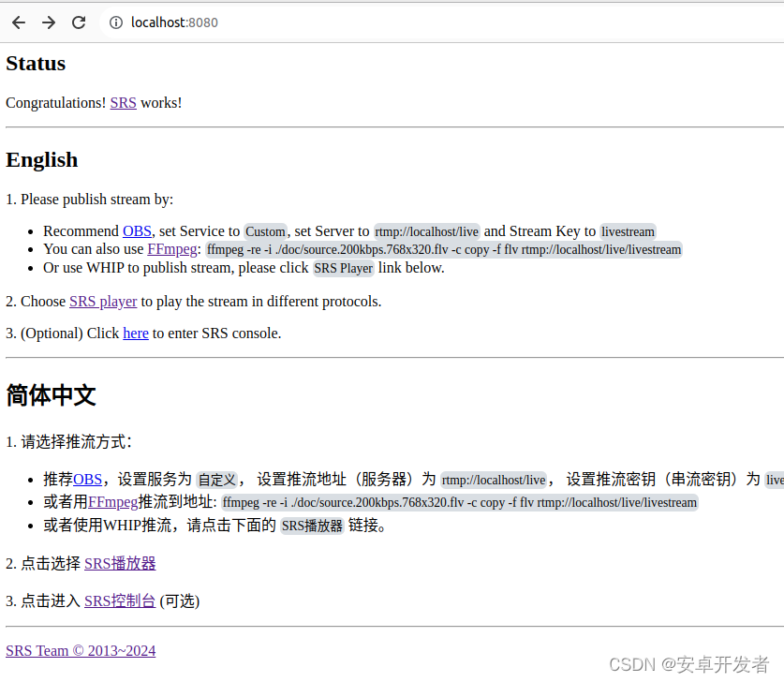Open the OBS link in English instructions

click(x=137, y=231)
